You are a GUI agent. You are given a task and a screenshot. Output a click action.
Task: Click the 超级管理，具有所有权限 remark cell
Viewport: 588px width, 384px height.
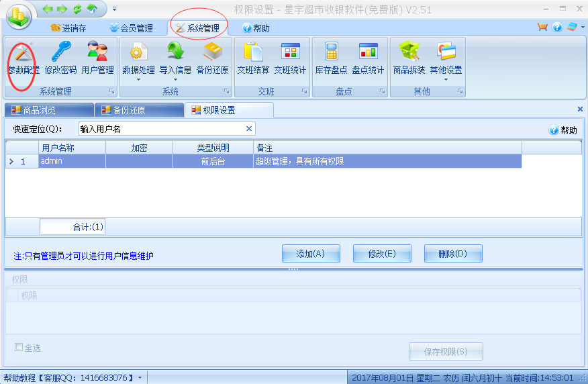(387, 161)
